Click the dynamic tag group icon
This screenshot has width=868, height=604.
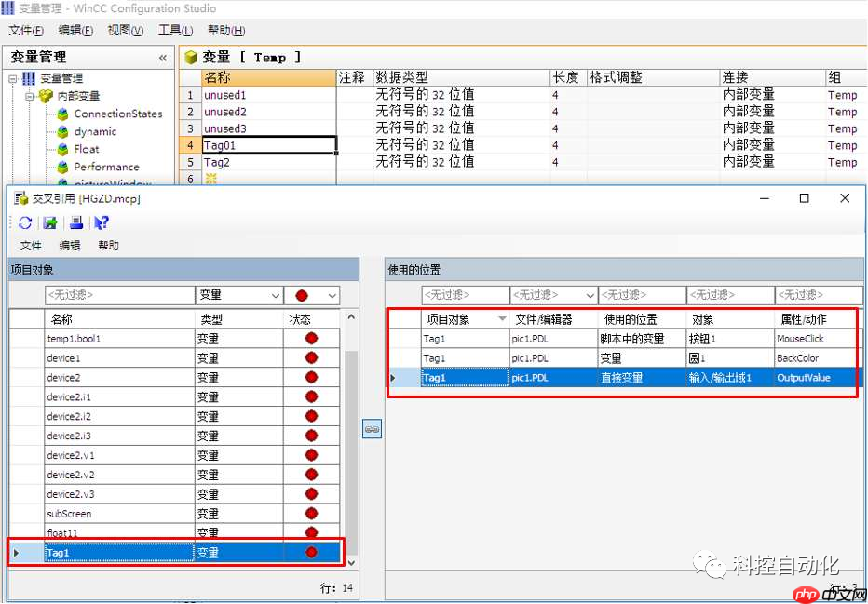(62, 131)
